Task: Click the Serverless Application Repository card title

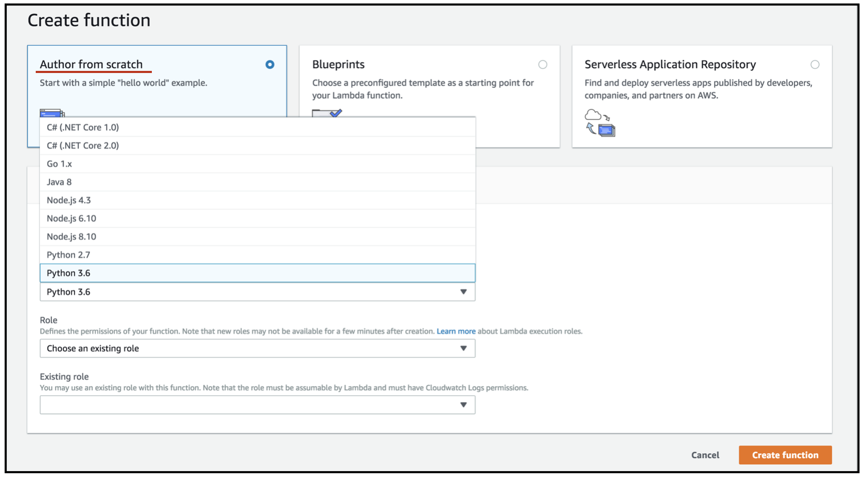Action: (x=670, y=65)
